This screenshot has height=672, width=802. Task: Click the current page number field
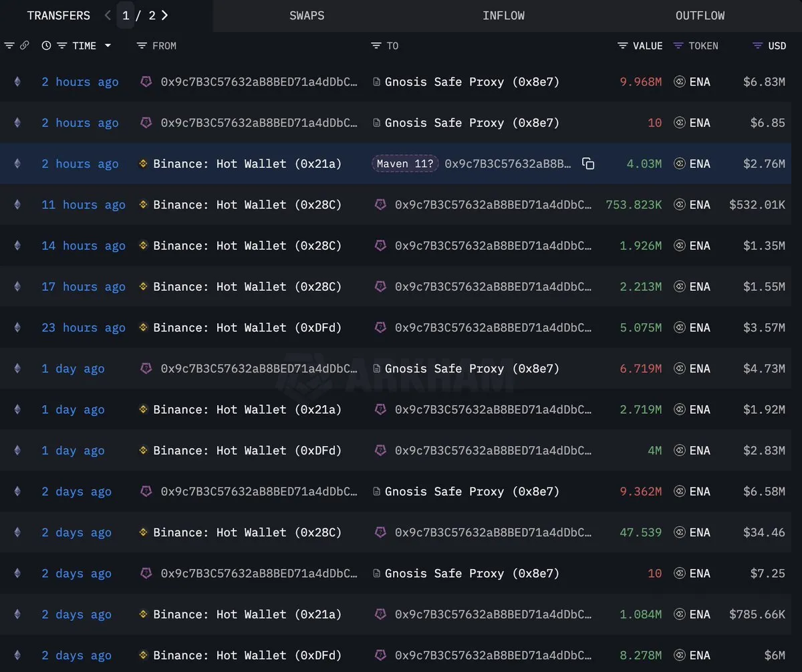click(x=126, y=15)
